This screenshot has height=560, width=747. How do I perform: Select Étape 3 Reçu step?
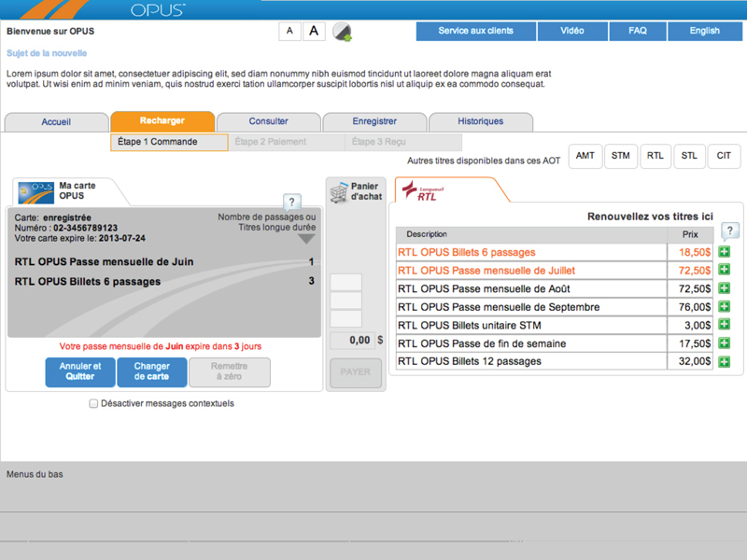click(x=403, y=142)
